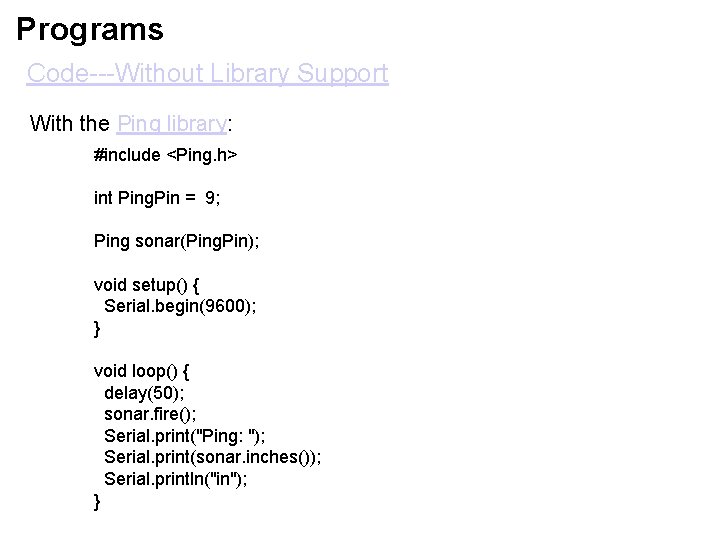Viewport: 720px width, 540px height.
Task: Click the word inches in sonar.inches()
Action: (x=272, y=457)
